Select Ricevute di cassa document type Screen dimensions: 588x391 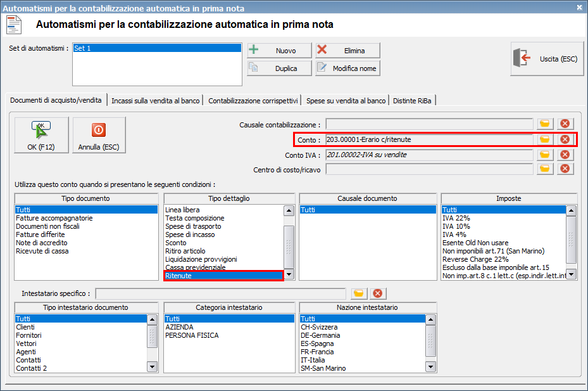86,251
